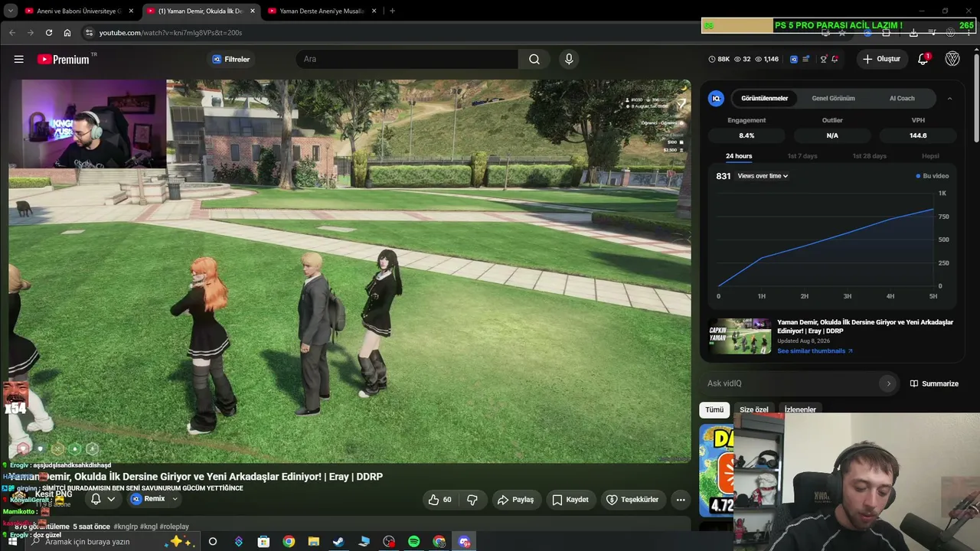Select the Size özel filter chip
Viewport: 980px width, 551px height.
click(753, 409)
